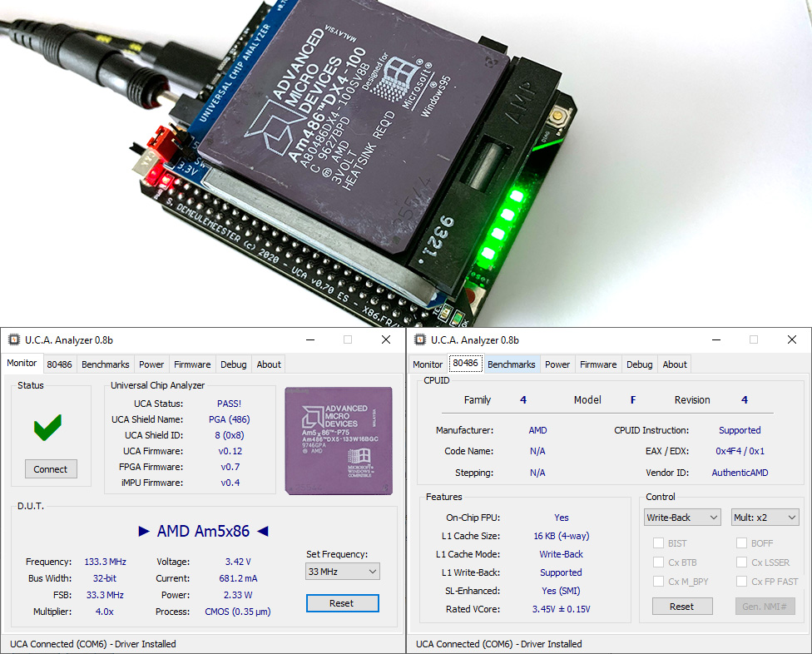Switch to Benchmarks tab in the left window

(x=106, y=364)
